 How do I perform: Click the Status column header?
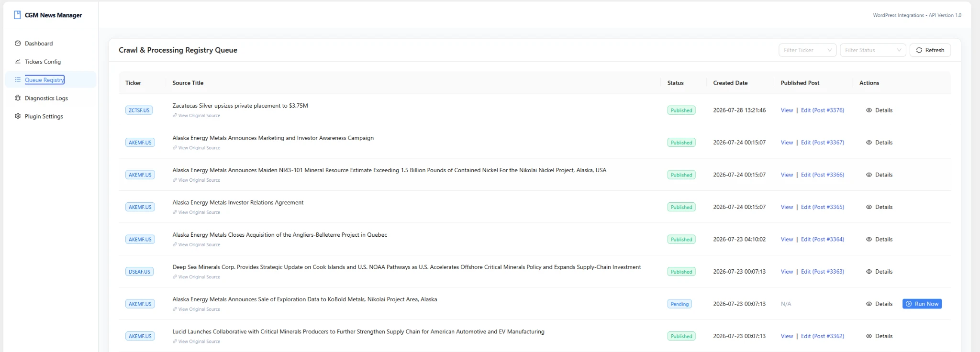pos(675,83)
